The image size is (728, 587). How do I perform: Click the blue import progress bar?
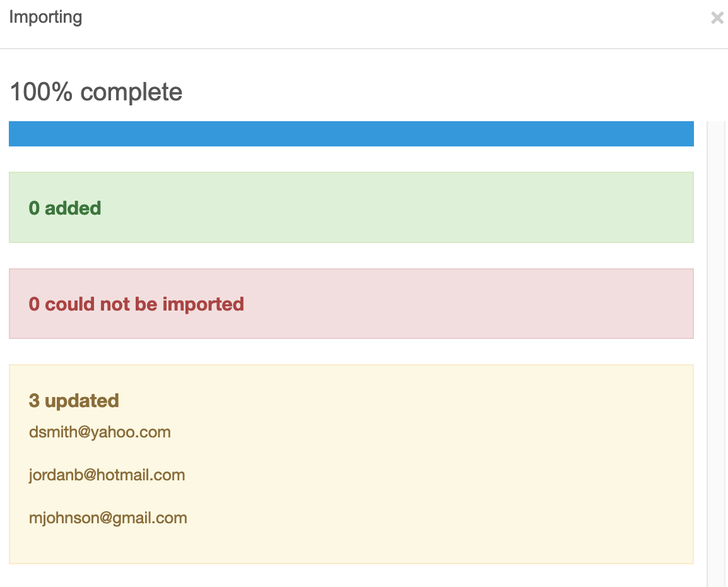[x=351, y=134]
